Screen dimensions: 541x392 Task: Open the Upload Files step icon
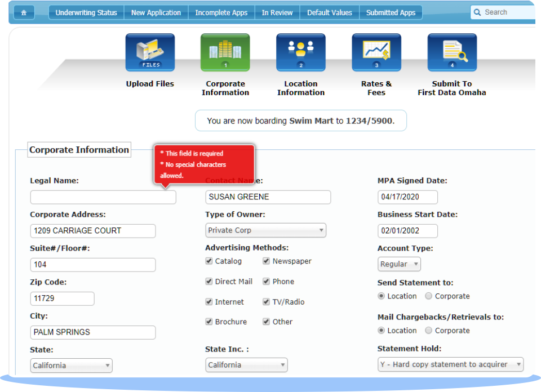tap(150, 52)
